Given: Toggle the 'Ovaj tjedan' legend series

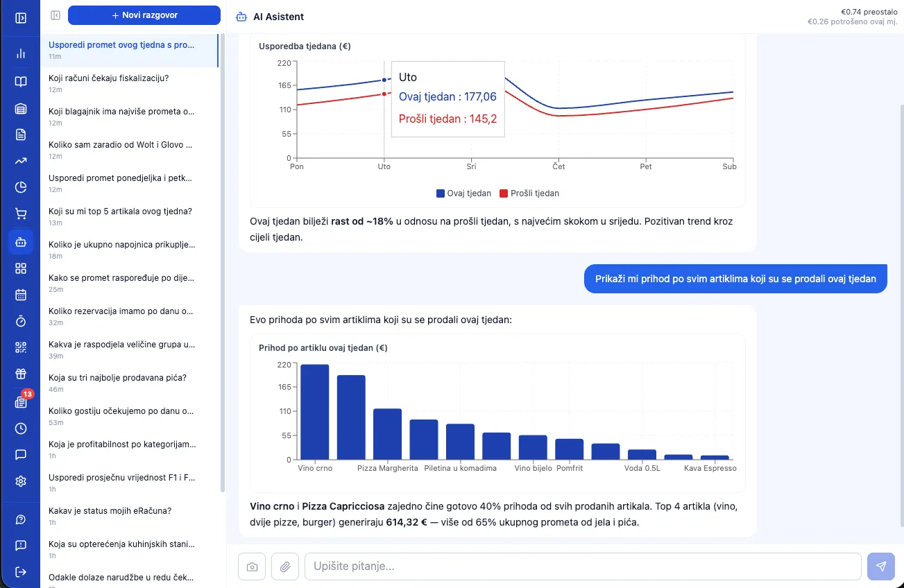Looking at the screenshot, I should pyautogui.click(x=463, y=193).
